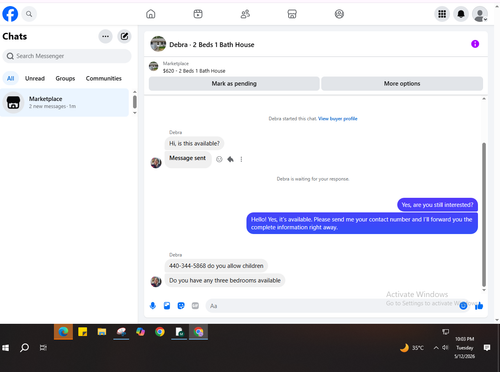Reply to Message sent with arrow icon
Screen dimensions: 500x372
coord(230,159)
